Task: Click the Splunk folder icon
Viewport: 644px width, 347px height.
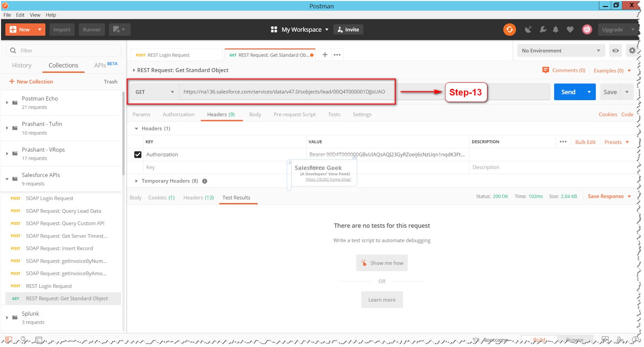Action: (x=15, y=318)
